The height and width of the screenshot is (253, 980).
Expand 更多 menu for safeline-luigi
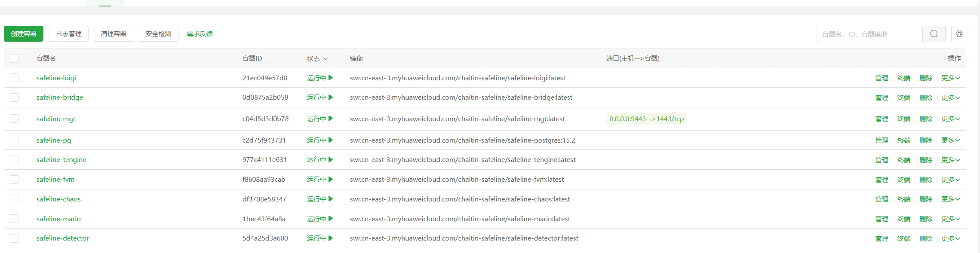[950, 78]
